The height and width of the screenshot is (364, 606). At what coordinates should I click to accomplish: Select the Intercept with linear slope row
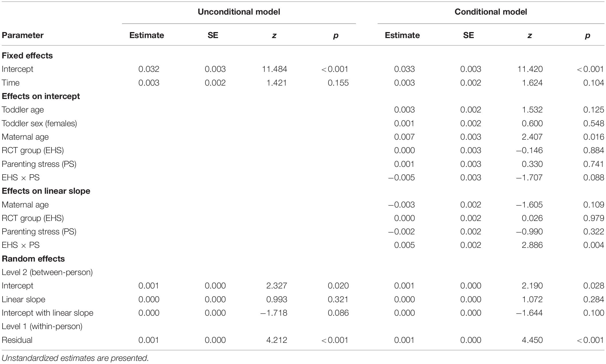(x=47, y=313)
